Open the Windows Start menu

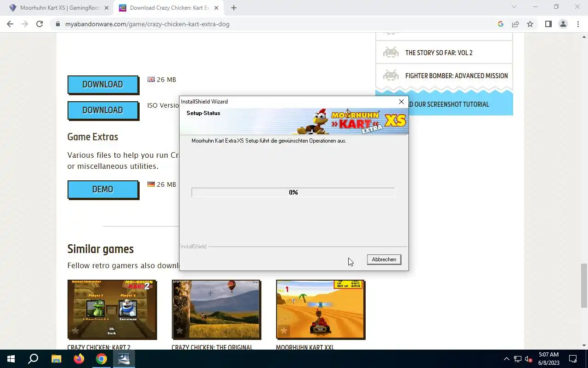(11, 359)
